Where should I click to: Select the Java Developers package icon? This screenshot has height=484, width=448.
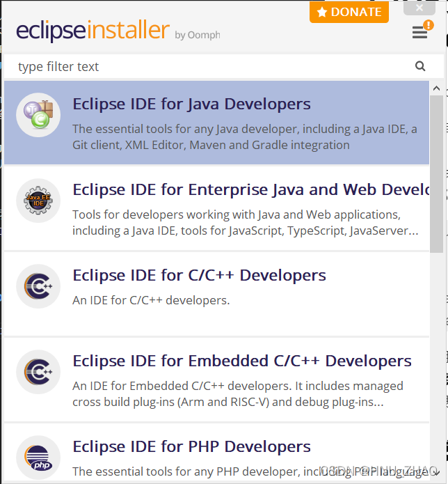coord(38,115)
